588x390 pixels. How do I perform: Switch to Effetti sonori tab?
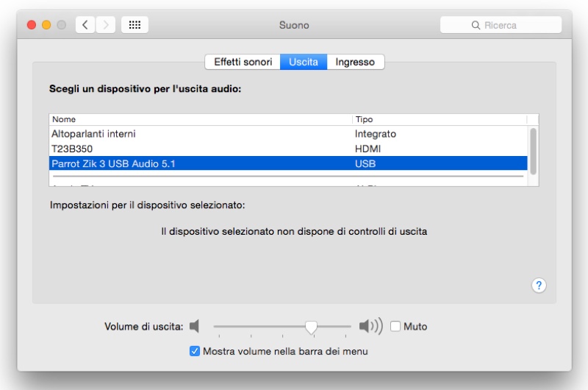(243, 62)
